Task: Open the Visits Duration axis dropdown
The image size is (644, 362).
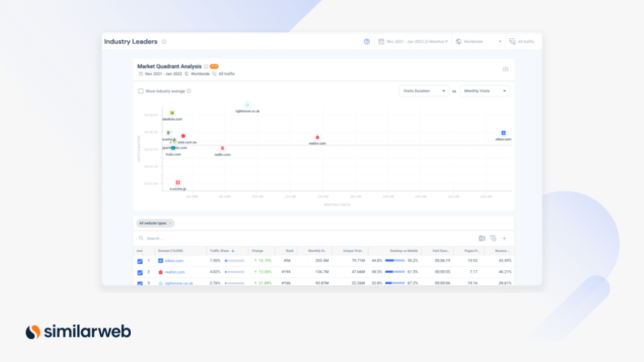Action: [424, 91]
